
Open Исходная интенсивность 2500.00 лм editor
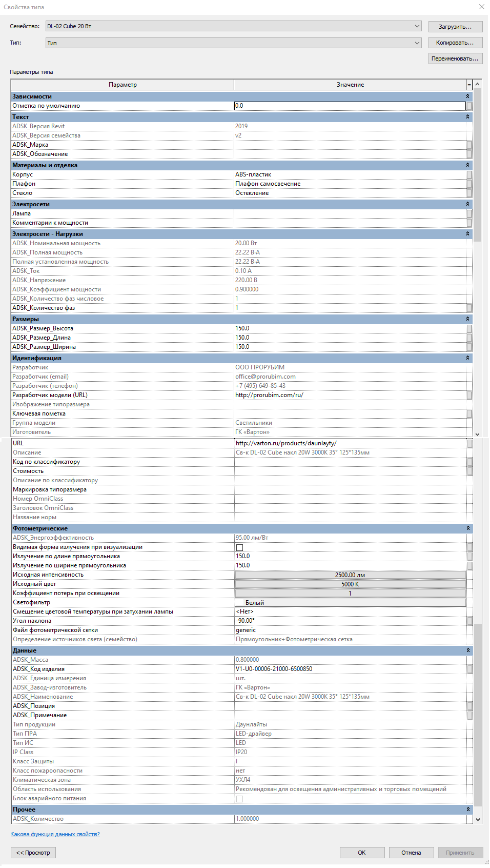pyautogui.click(x=351, y=575)
